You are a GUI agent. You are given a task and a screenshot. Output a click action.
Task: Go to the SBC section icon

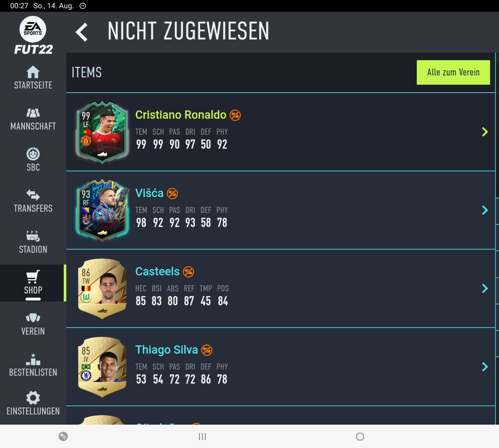pos(33,154)
